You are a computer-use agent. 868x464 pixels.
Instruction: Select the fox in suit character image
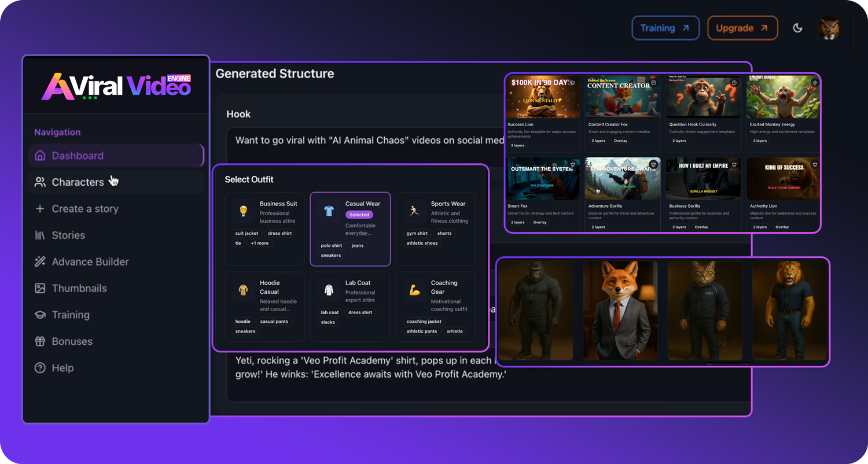click(620, 310)
